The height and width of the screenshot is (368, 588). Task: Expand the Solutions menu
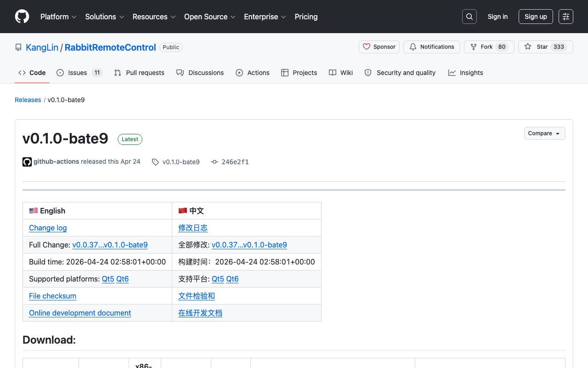pos(105,17)
